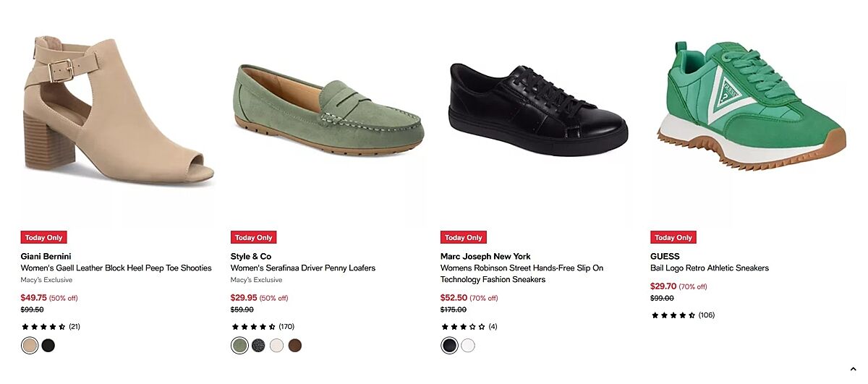The image size is (868, 384).
Task: Open Womens Robinson Street Slip On Sneakers link
Action: pyautogui.click(x=522, y=273)
